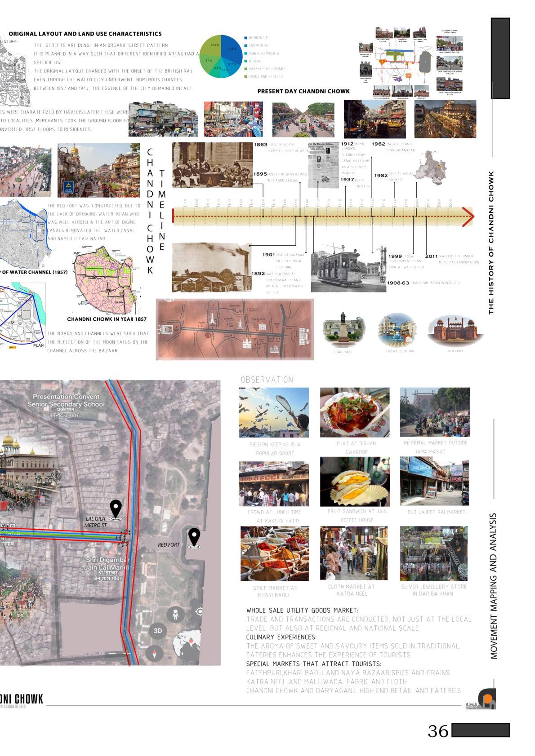
Task: Click the Chowk Fountain oval image
Action: tap(397, 330)
